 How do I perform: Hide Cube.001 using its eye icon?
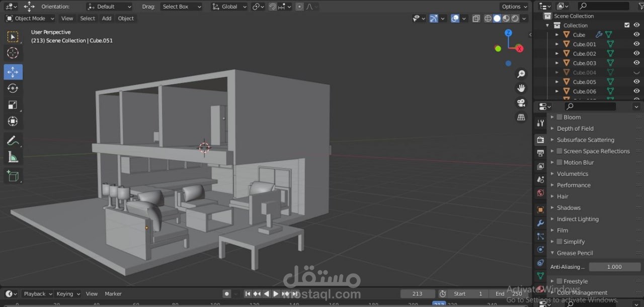coord(636,44)
